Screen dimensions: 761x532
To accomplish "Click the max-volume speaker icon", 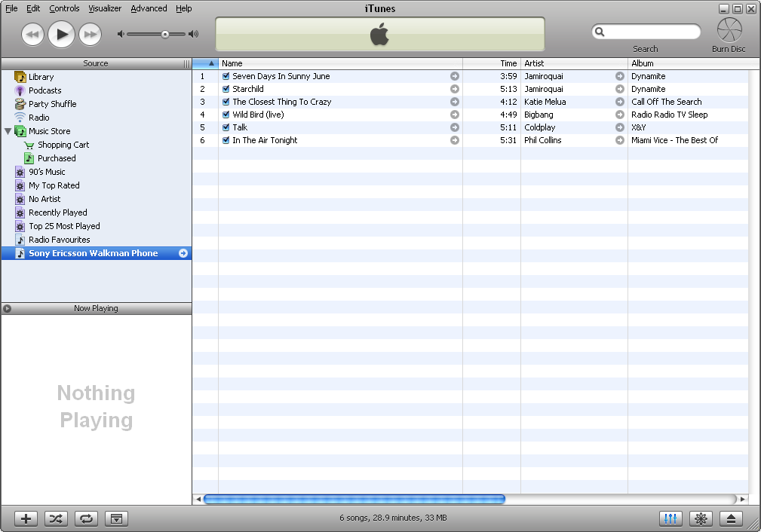I will (194, 34).
